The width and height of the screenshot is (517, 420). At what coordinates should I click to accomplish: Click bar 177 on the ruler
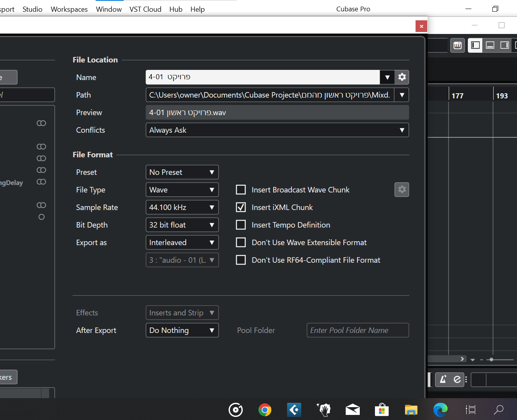click(x=457, y=96)
